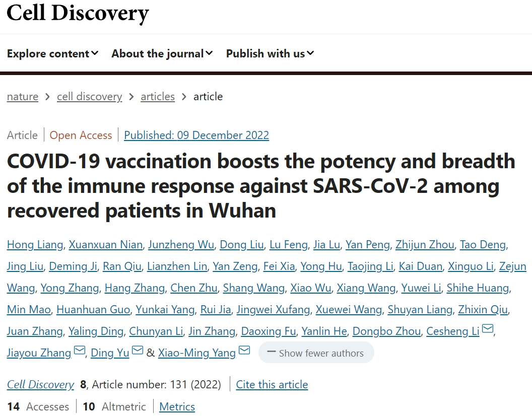Expand Publish with us menu
532x416 pixels.
point(270,53)
